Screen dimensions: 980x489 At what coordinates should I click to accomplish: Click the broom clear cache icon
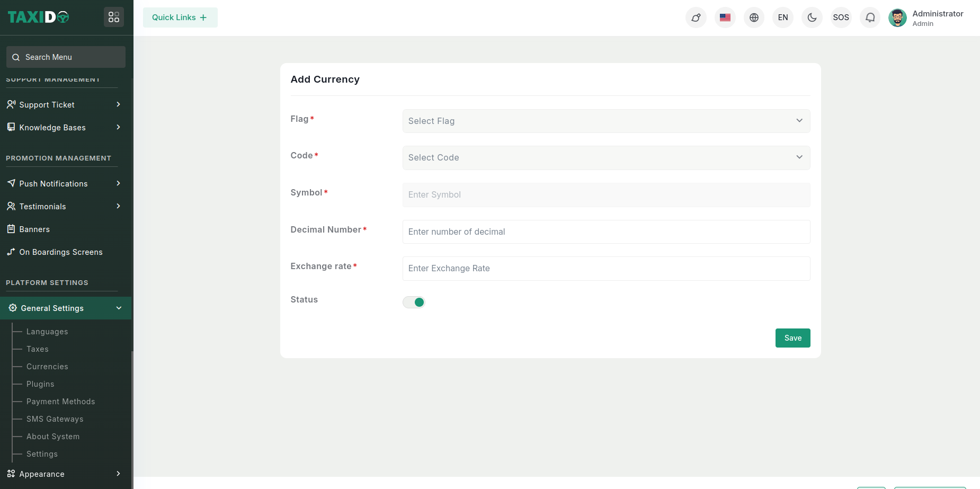696,17
